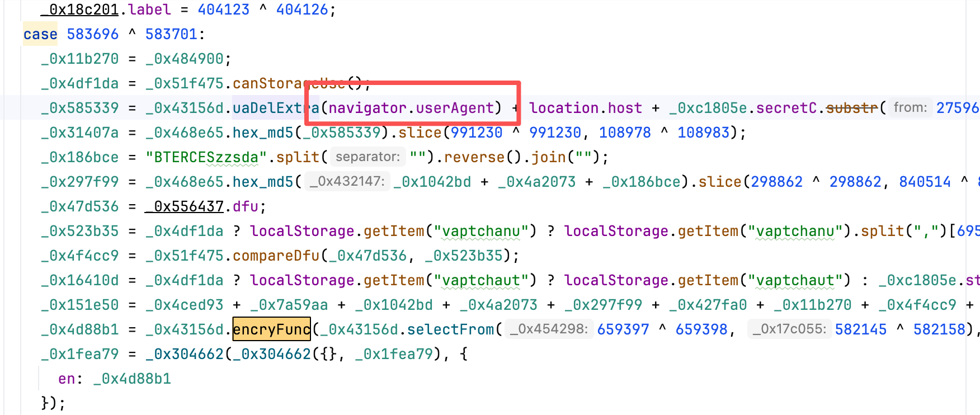
Task: Click the en object key
Action: click(x=67, y=379)
